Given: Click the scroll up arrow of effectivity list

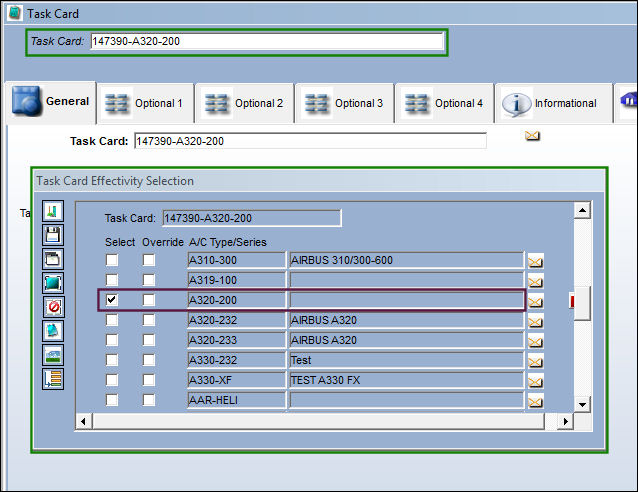Looking at the screenshot, I should coord(582,210).
